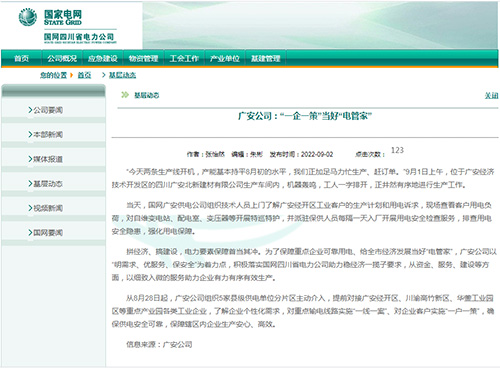Click the chevron before 视频新闻
Viewport: 500px width, 370px height.
tap(30, 208)
